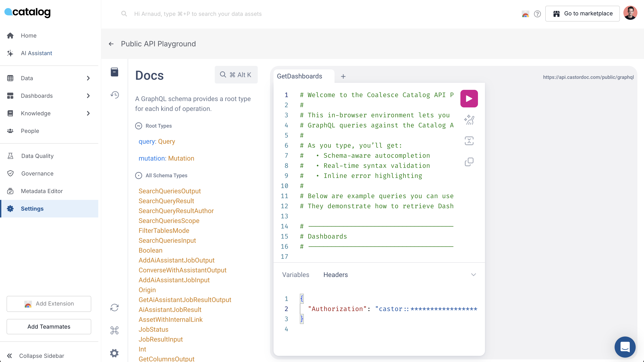
Task: Open the Docs panel book icon
Action: pos(114,72)
